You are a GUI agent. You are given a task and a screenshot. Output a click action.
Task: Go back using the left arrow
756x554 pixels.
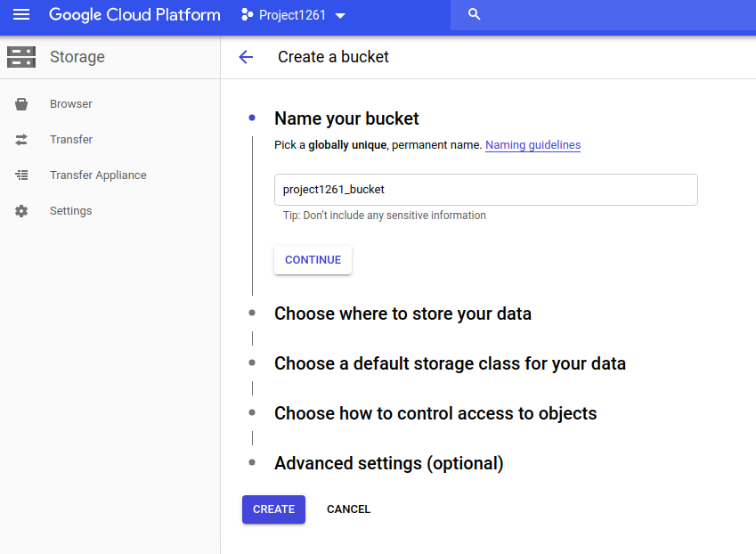(246, 57)
